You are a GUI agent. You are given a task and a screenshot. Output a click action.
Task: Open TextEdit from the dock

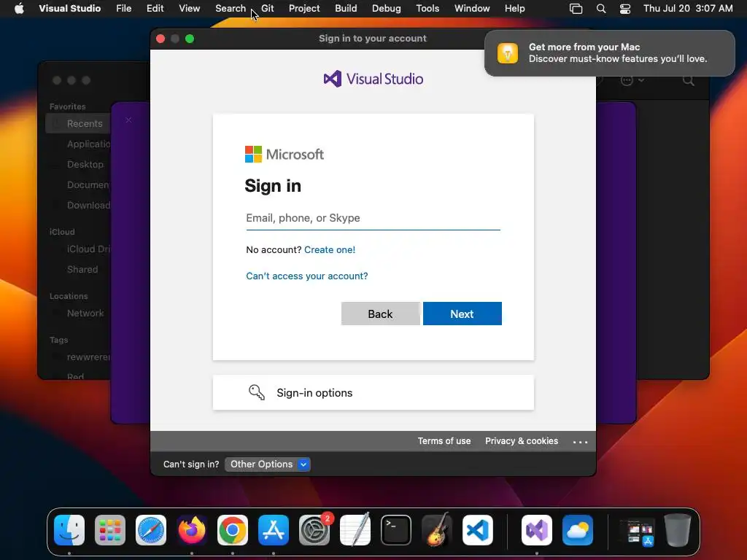(355, 530)
